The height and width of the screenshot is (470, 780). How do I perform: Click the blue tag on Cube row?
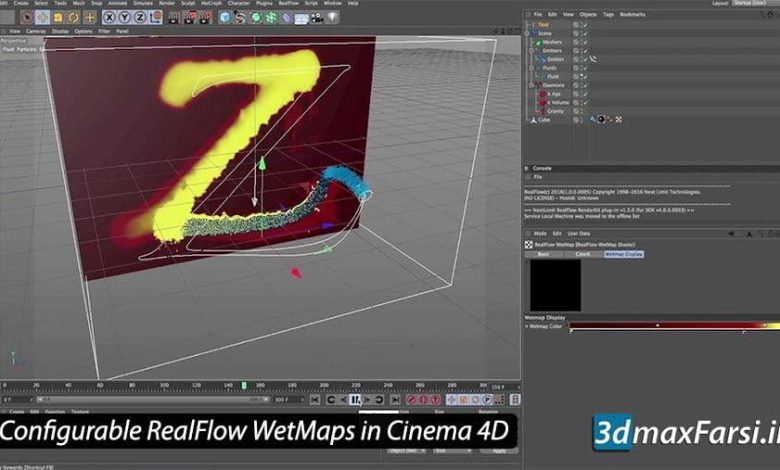(x=592, y=119)
